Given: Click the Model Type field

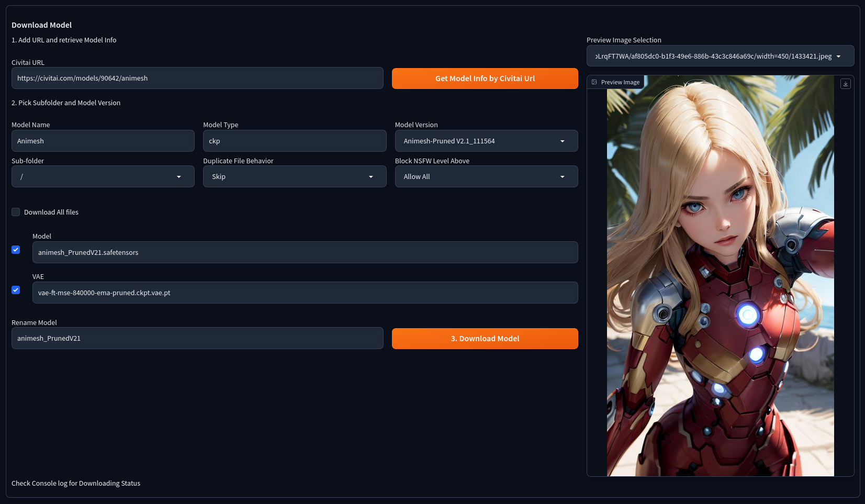Looking at the screenshot, I should point(295,141).
